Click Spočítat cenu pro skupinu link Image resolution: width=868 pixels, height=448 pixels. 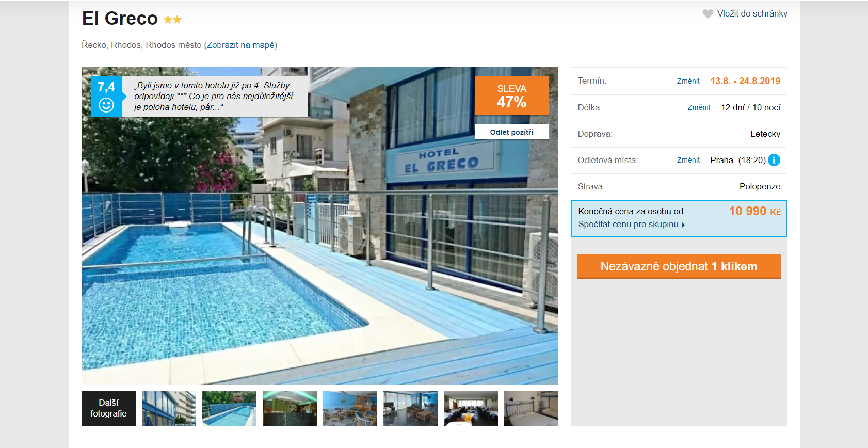pos(628,225)
